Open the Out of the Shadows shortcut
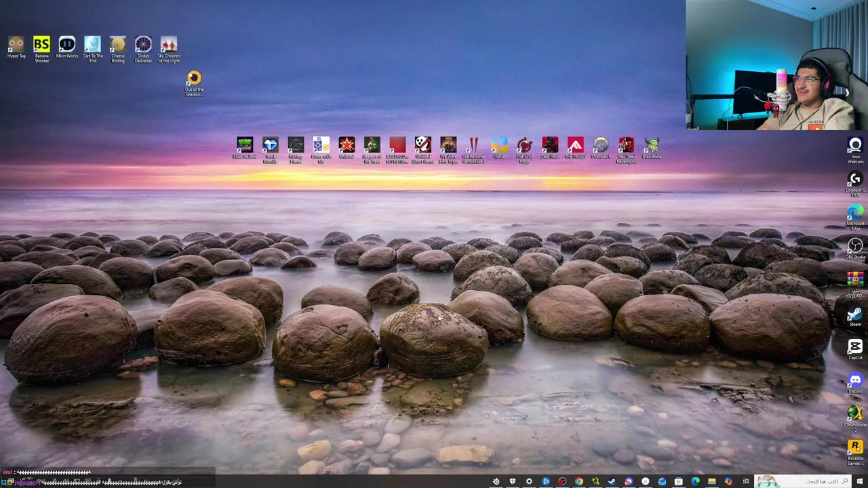 [x=194, y=83]
